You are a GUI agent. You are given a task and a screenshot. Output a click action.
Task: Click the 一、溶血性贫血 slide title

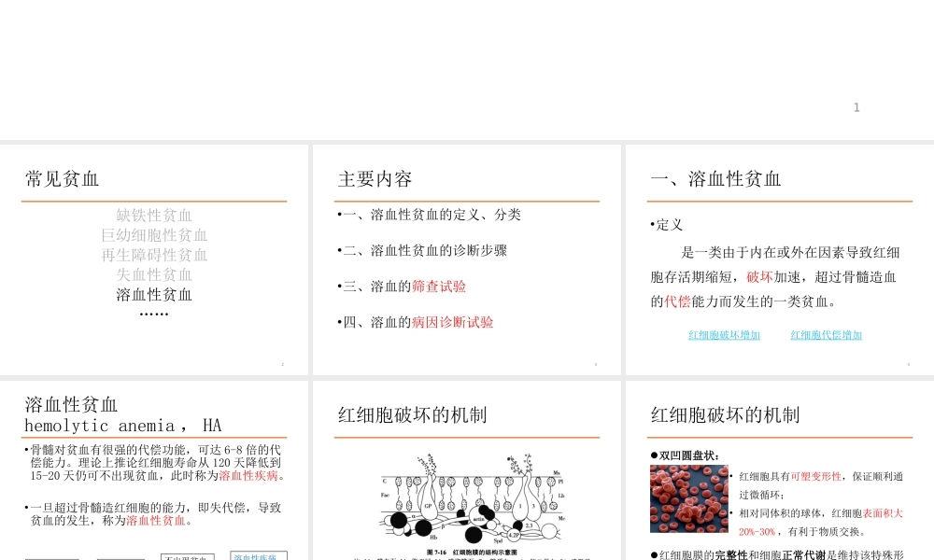[715, 179]
